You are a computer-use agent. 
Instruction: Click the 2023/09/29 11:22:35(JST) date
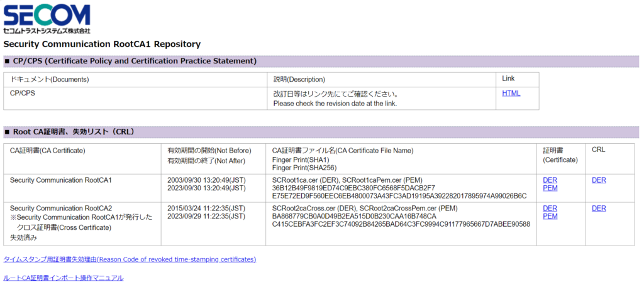(206, 216)
